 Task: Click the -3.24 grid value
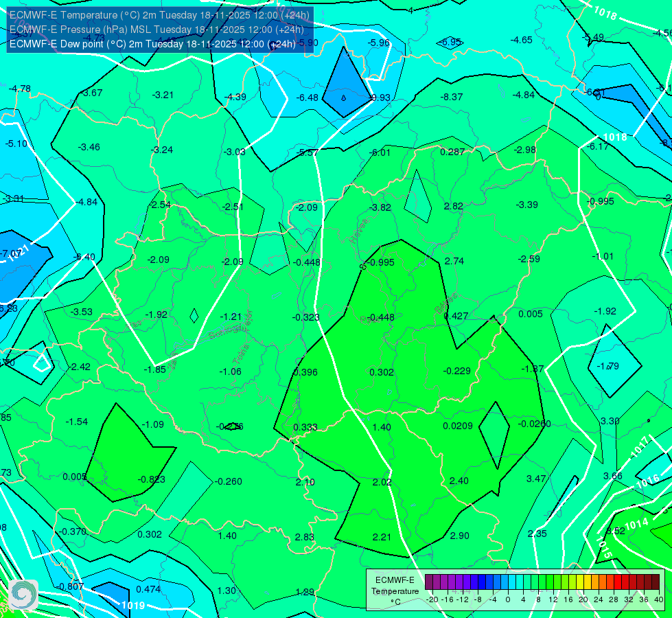[x=162, y=150]
